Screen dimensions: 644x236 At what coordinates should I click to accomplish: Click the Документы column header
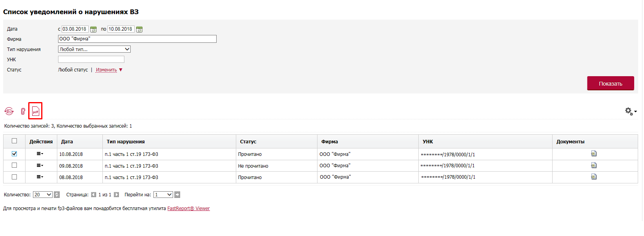pyautogui.click(x=595, y=142)
